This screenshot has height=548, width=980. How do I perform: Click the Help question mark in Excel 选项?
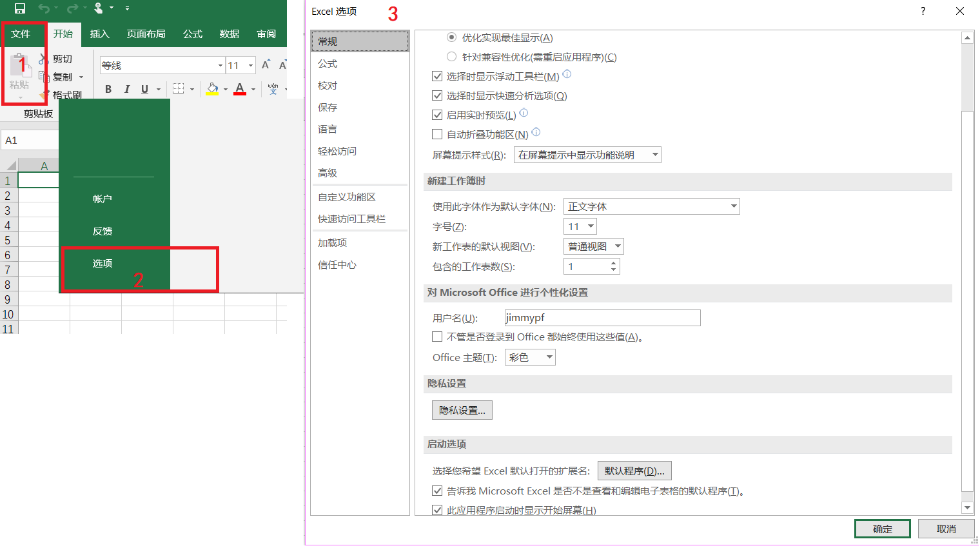click(923, 11)
